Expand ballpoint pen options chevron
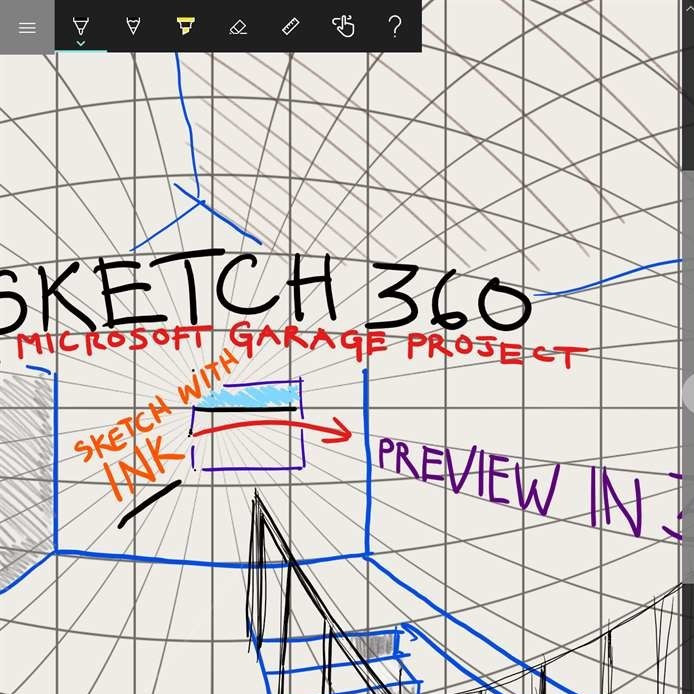This screenshot has height=694, width=694. pos(81,43)
